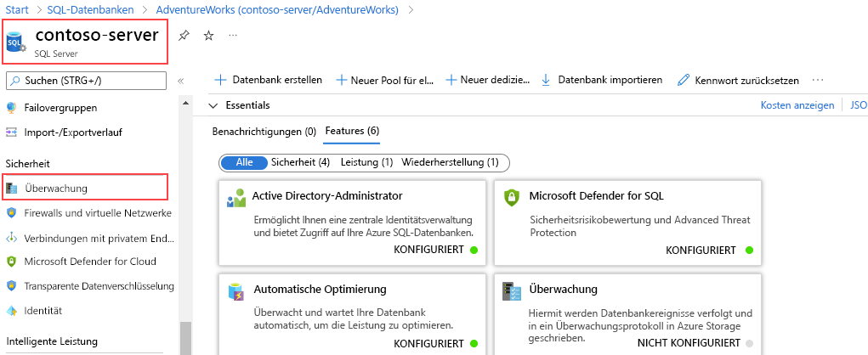Screen dimensions: 868x355
Task: Open toolbar overflow ellipsis after Kennwort zurücksetzen
Action: point(818,80)
